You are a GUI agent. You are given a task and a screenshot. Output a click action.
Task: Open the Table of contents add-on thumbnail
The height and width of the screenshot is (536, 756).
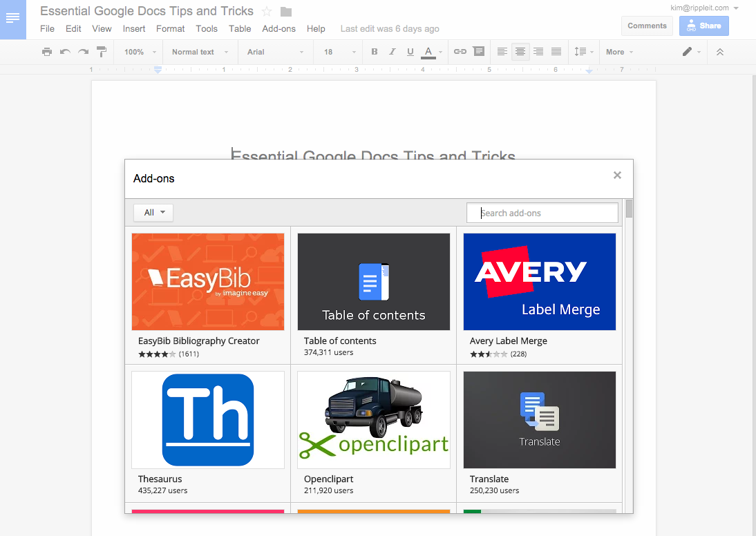coord(374,282)
